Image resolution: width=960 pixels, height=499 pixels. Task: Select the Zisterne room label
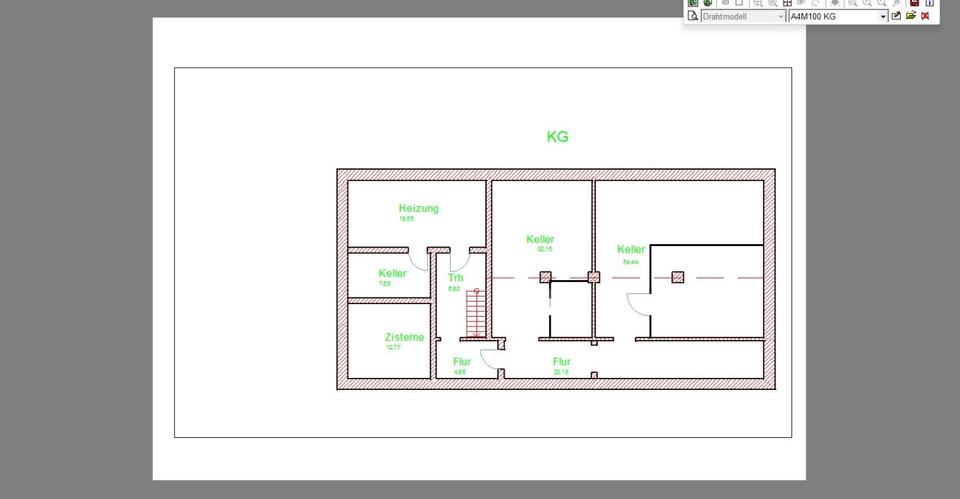point(404,338)
